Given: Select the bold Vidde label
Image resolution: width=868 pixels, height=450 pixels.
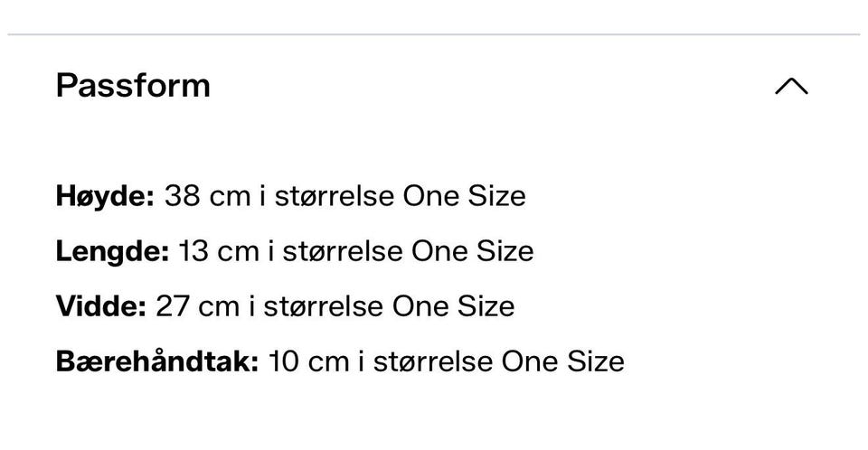Looking at the screenshot, I should click(100, 306).
